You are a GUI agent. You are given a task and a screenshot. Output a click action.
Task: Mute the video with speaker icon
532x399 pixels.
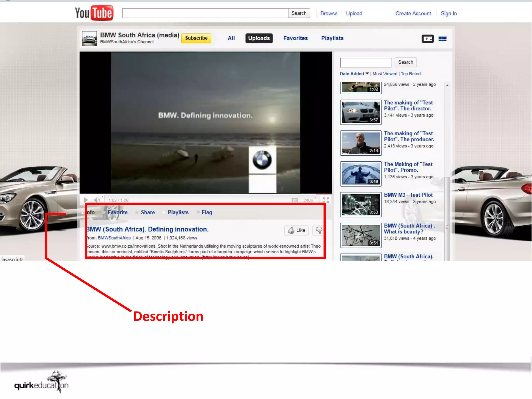point(97,200)
